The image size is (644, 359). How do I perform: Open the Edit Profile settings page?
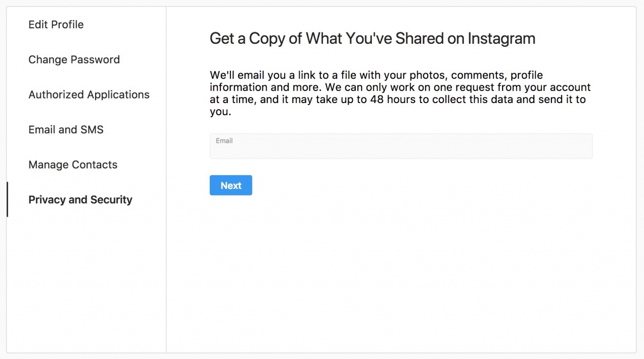coord(56,25)
